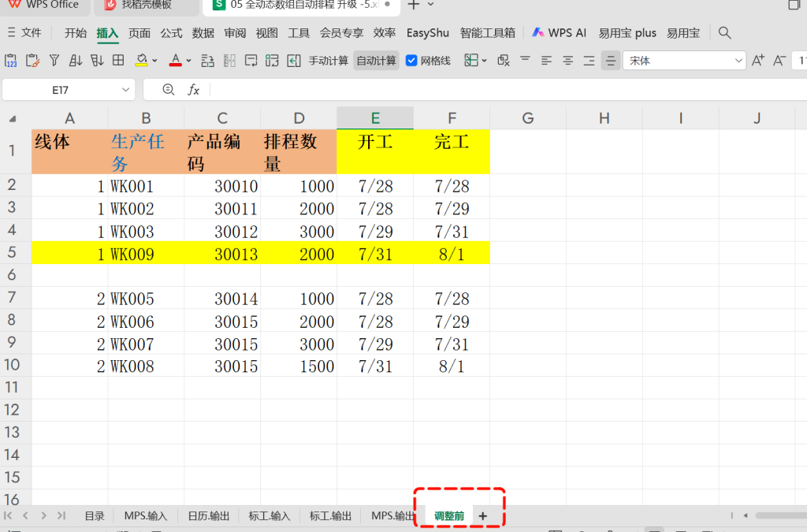Click the row/column conversion icon with green squares
807x532 pixels.
[272, 61]
